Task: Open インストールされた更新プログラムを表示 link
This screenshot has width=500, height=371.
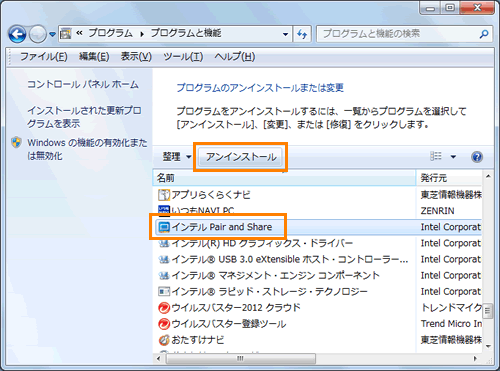Action: point(84,117)
